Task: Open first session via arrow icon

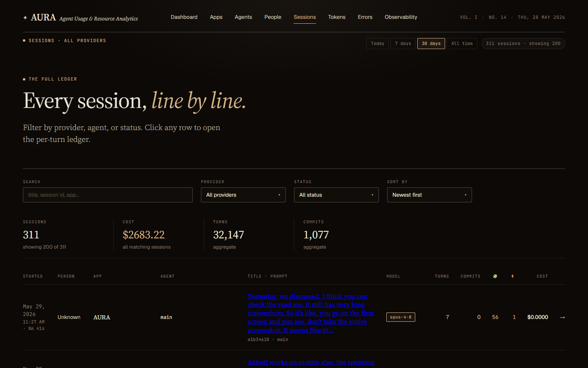Action: 562,317
